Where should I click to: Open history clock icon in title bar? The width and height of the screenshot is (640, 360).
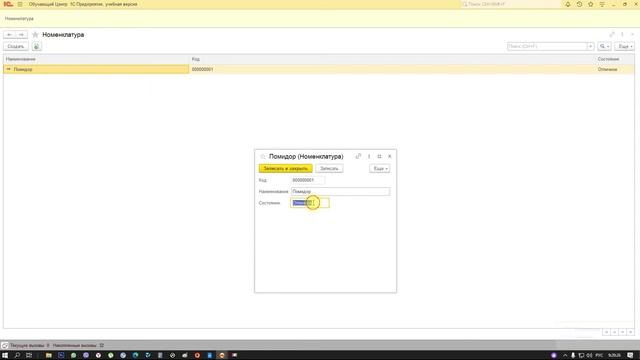pyautogui.click(x=579, y=4)
